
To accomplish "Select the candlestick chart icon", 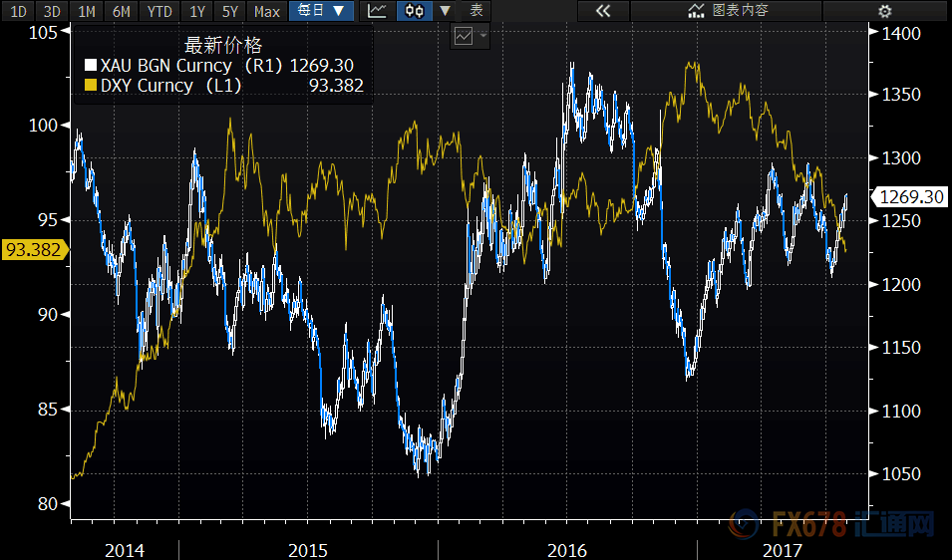I will pyautogui.click(x=415, y=11).
